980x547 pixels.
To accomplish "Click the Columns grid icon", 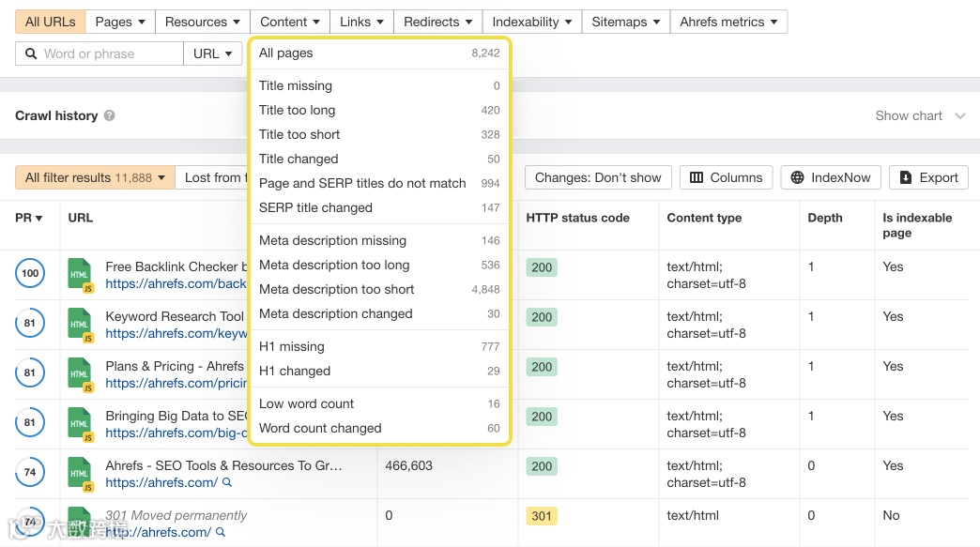I will pyautogui.click(x=697, y=177).
